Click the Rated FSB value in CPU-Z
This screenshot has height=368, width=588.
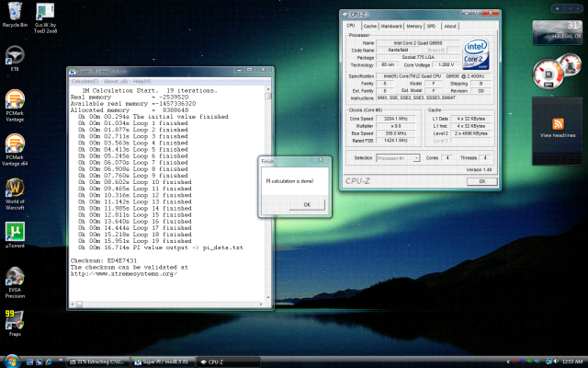point(396,141)
